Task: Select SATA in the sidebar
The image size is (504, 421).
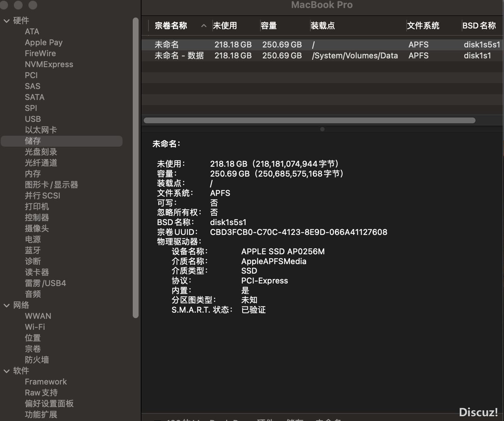Action: 35,97
